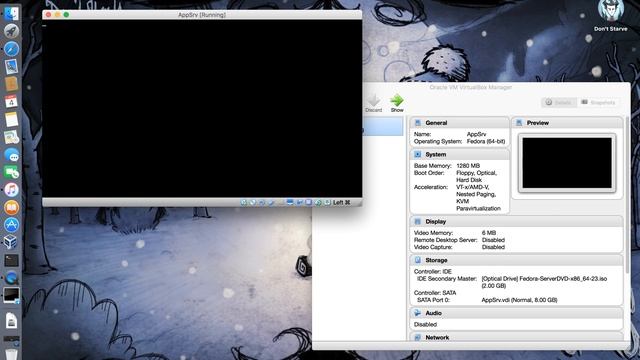Click the Remote Desktop Server Disabled value
Screen dimensions: 640x360
tap(493, 240)
